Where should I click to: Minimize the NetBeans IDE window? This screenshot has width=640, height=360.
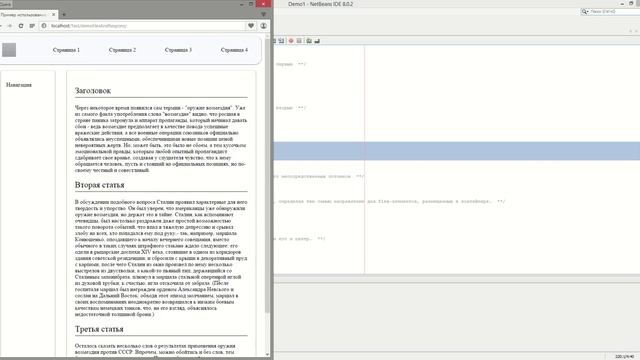(622, 4)
